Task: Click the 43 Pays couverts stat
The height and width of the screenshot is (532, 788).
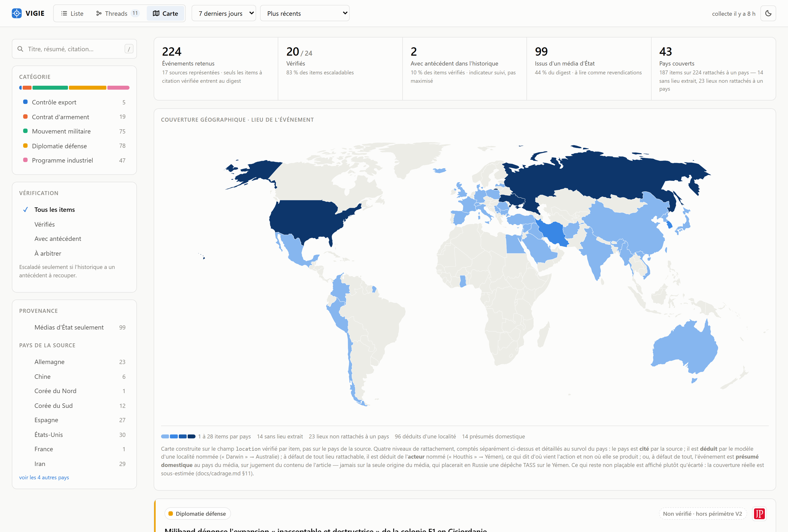Action: (x=713, y=68)
